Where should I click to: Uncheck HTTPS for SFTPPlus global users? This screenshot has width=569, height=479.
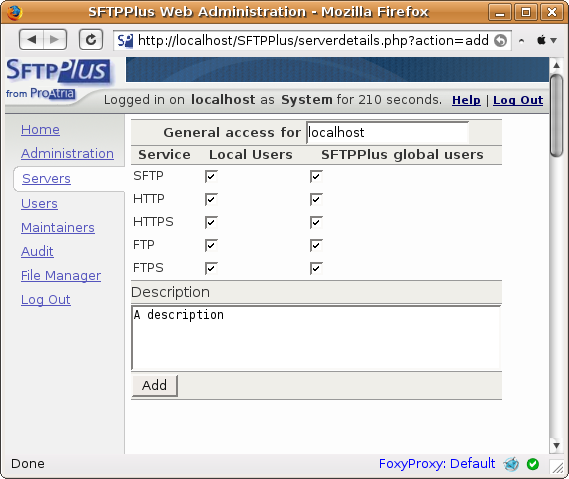click(316, 222)
